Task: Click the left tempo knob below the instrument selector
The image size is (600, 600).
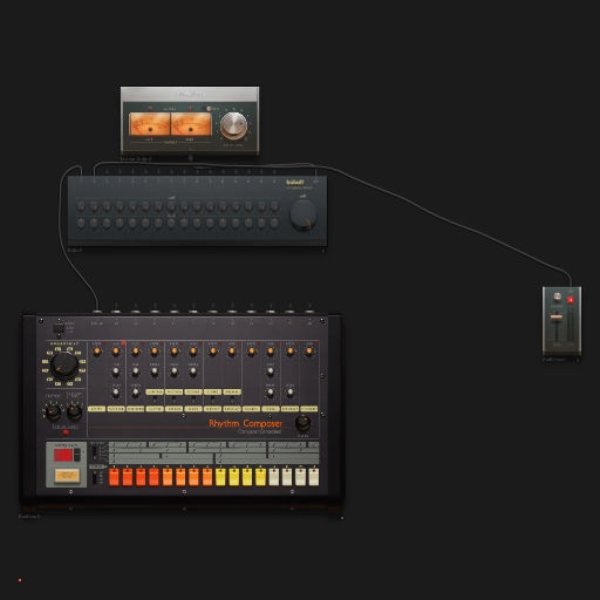Action: click(53, 412)
